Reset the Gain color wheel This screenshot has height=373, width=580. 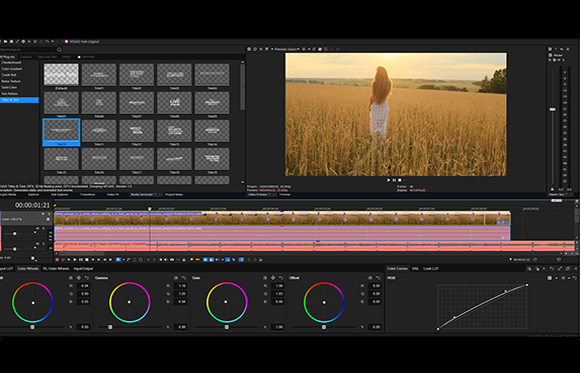281,278
